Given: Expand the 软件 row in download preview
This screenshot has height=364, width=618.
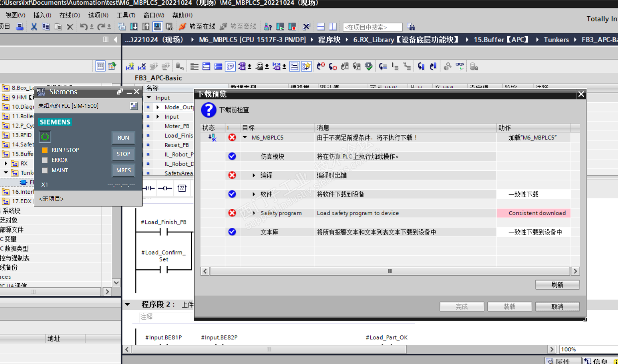Looking at the screenshot, I should coord(254,194).
